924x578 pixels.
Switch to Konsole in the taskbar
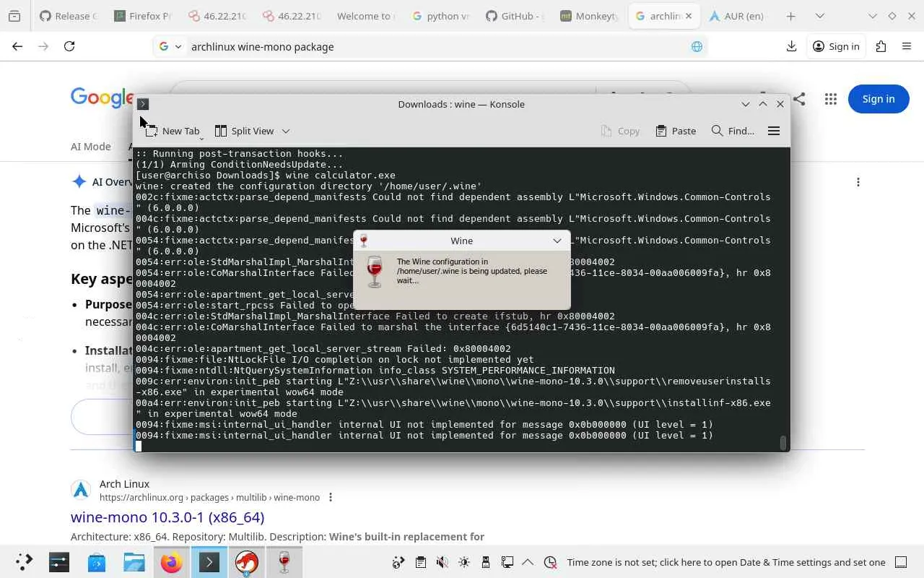(209, 562)
